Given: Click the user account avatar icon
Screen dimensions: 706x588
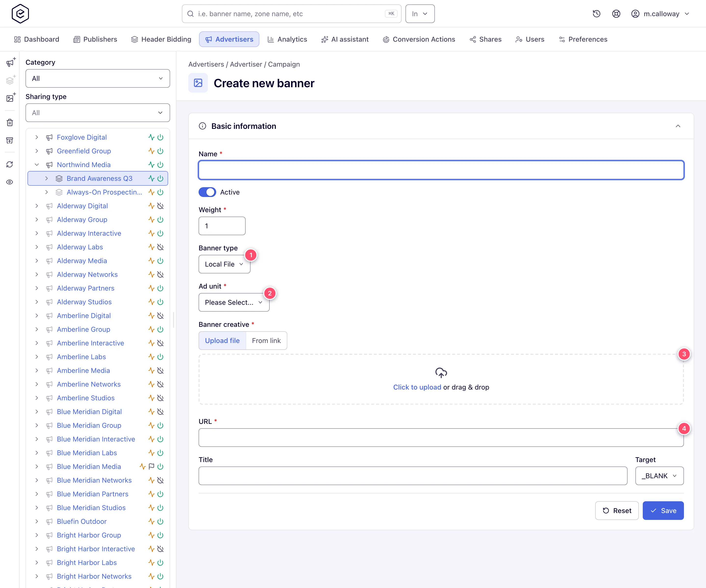Looking at the screenshot, I should pyautogui.click(x=635, y=14).
